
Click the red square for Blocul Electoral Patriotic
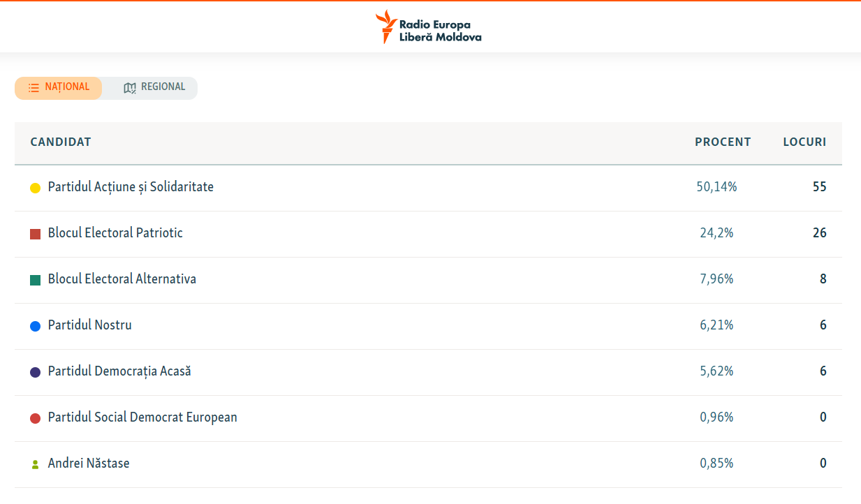(35, 234)
